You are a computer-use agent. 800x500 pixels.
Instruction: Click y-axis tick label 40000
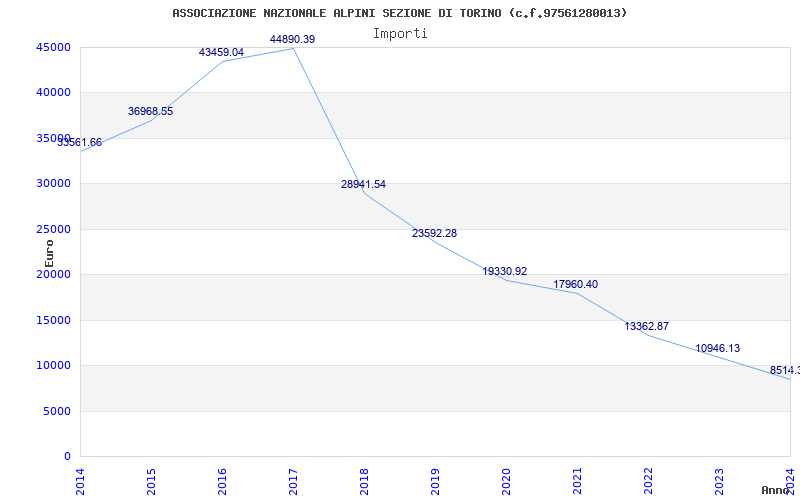pos(53,92)
